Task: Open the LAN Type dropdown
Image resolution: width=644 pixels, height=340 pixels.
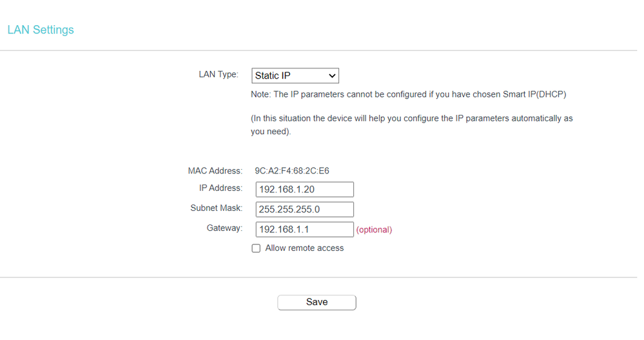Action: tap(295, 76)
